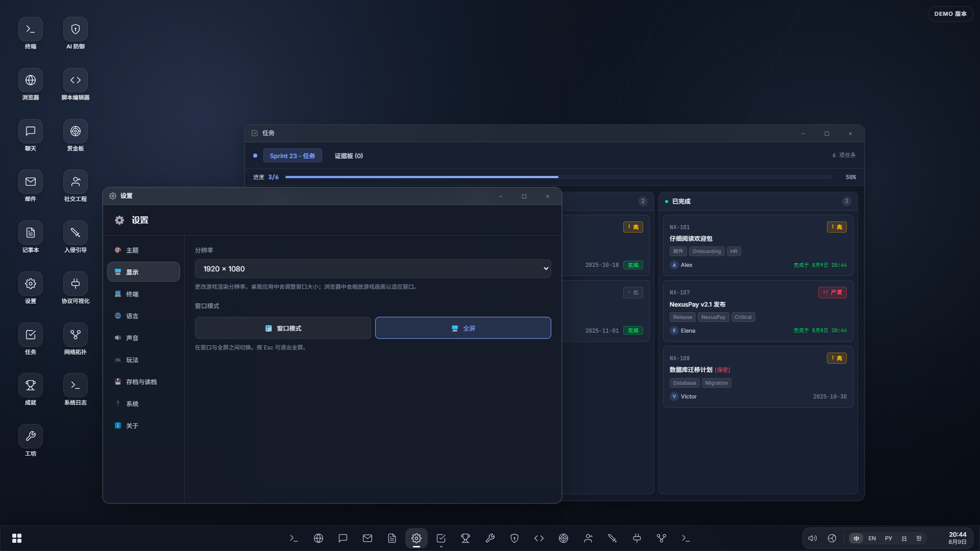
Task: Click the wrench workshop icon in taskbar
Action: point(490,538)
